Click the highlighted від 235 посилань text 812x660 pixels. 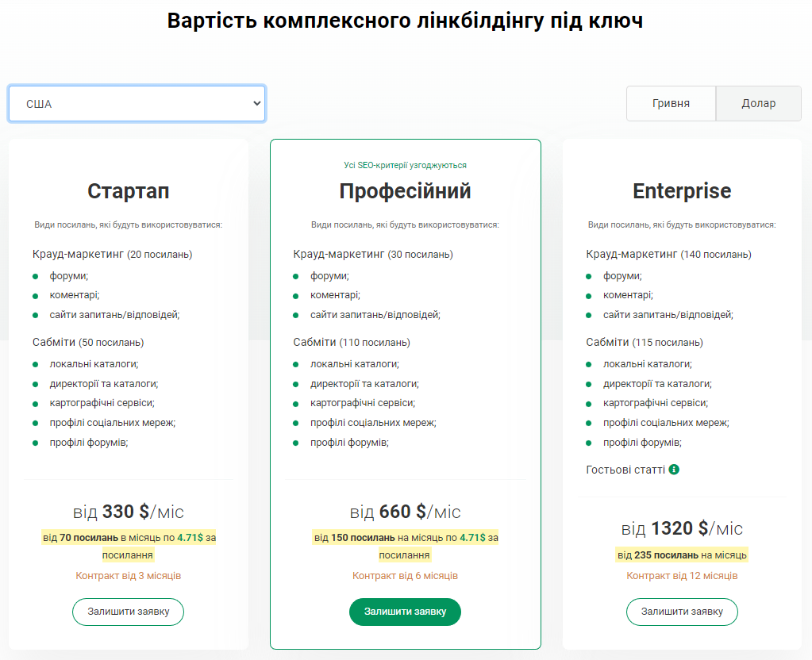click(682, 554)
